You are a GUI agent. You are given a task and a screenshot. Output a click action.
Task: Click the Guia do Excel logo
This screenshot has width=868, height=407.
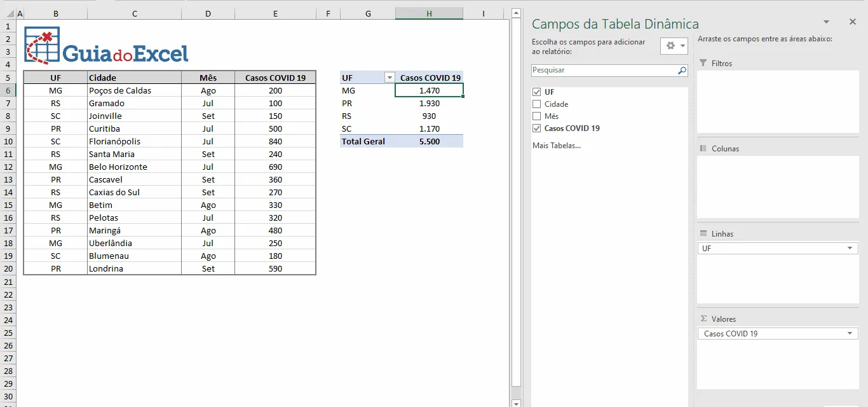(x=106, y=46)
